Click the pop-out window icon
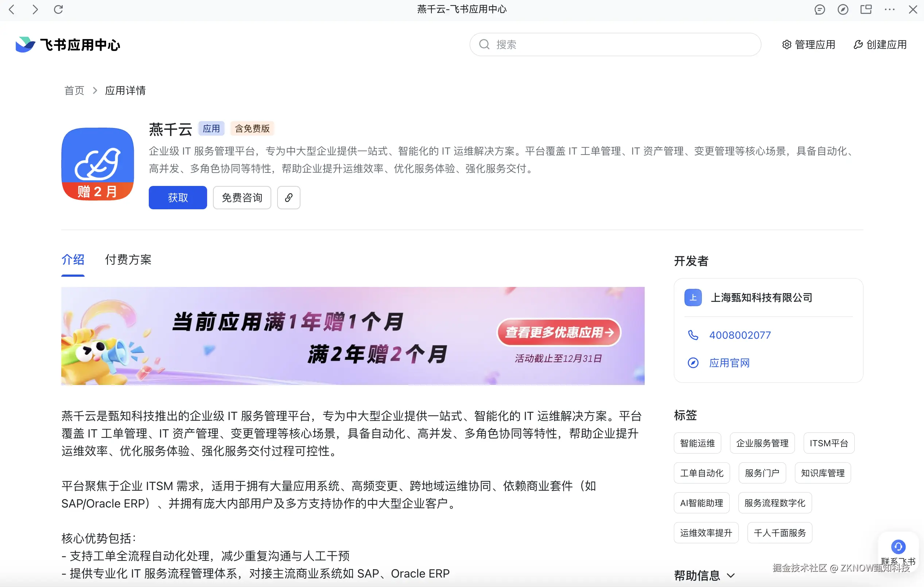 point(866,9)
